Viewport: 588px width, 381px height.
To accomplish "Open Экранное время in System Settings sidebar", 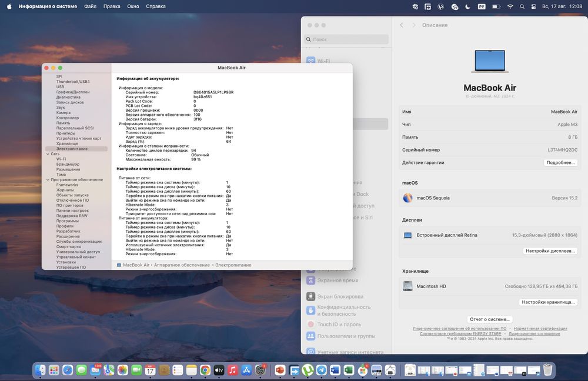I will 338,280.
